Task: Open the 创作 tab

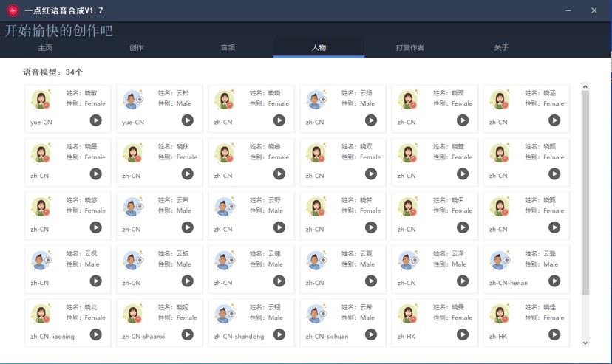Action: (137, 48)
